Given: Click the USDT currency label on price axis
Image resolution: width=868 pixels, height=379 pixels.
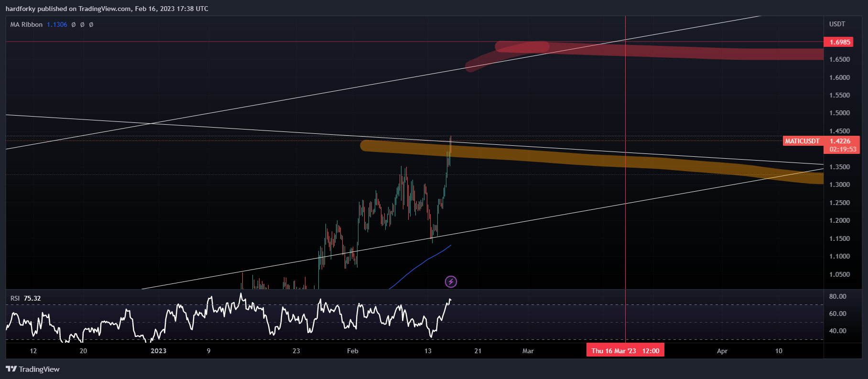Looking at the screenshot, I should [837, 24].
